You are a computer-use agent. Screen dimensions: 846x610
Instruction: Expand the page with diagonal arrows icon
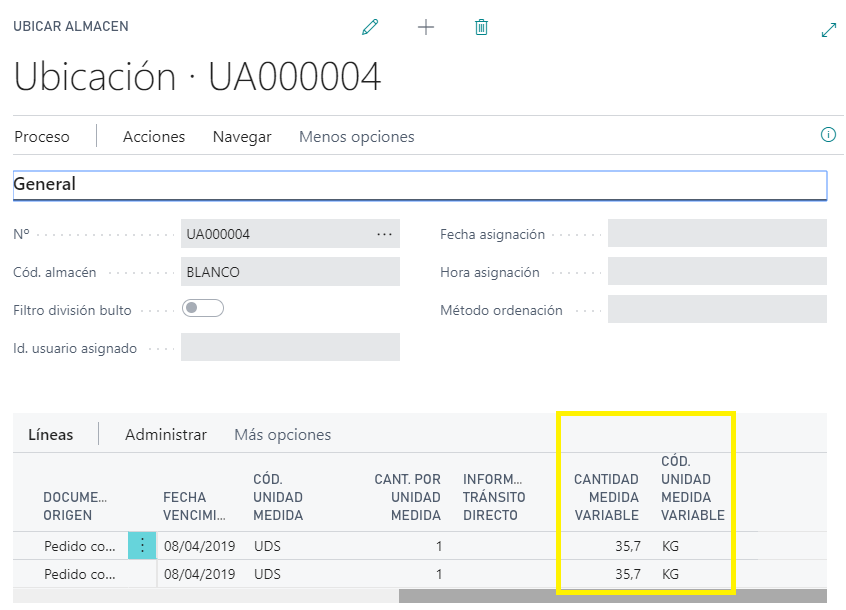tap(829, 30)
